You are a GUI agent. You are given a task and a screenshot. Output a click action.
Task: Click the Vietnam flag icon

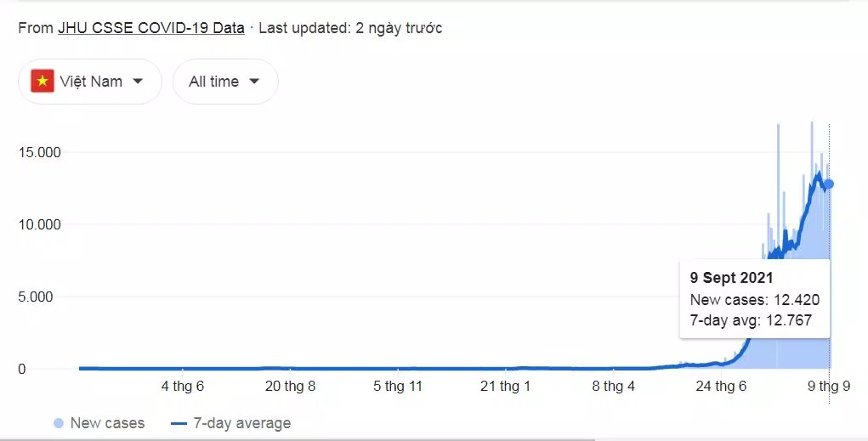click(x=43, y=82)
